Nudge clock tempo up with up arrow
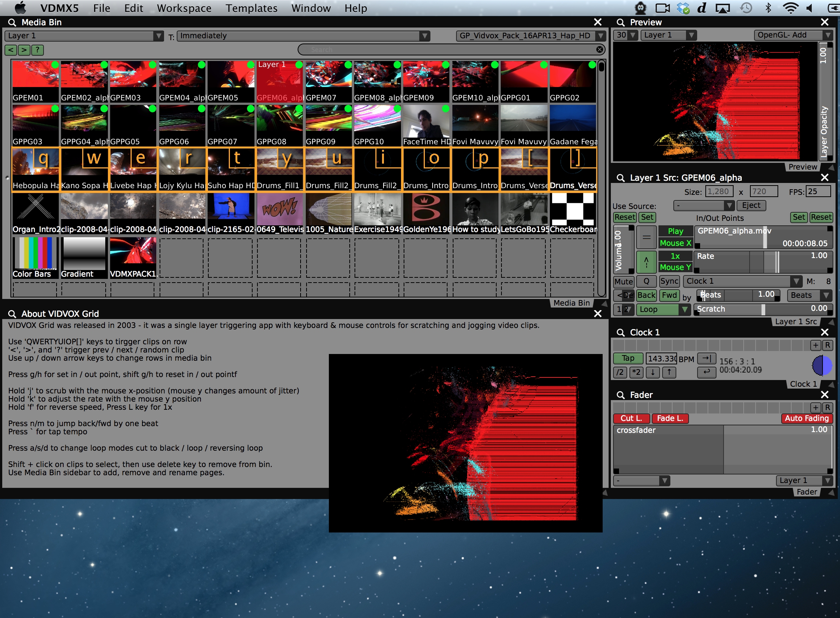This screenshot has height=618, width=840. pos(669,373)
